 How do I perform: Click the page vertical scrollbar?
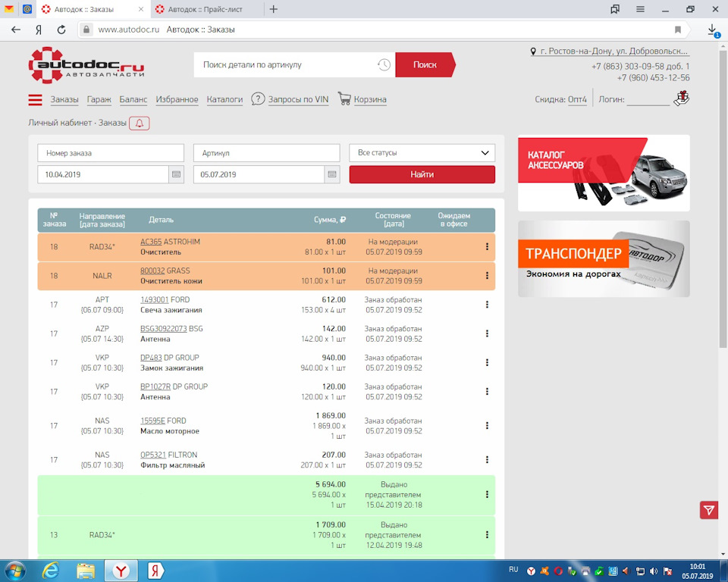click(x=723, y=199)
